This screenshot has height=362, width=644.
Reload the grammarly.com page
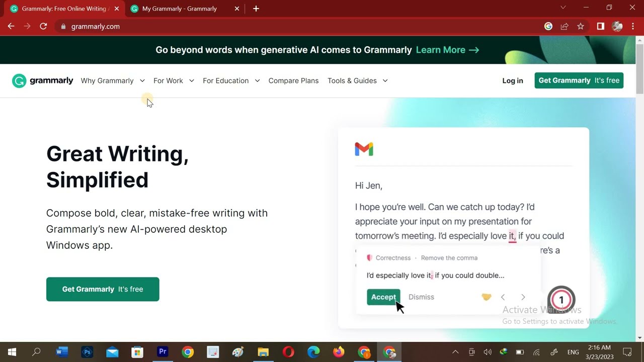point(43,26)
